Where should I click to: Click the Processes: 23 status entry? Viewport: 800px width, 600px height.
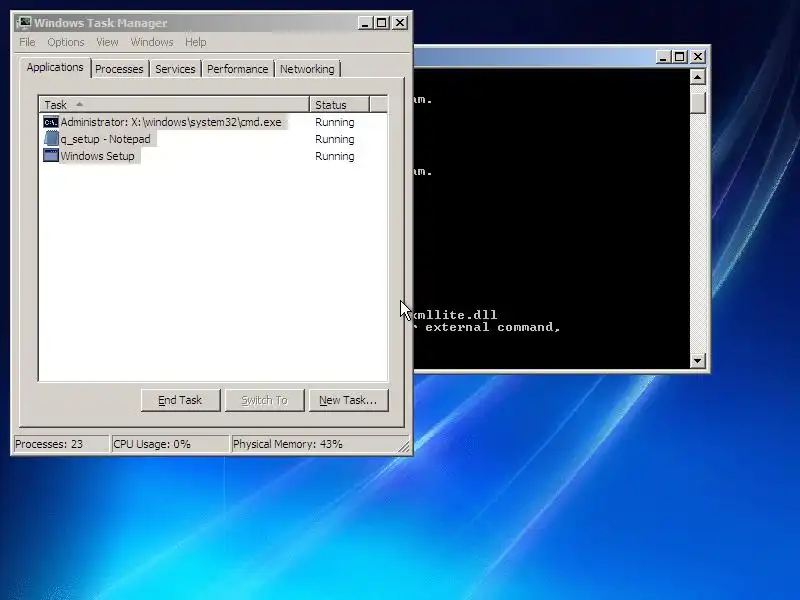[x=61, y=444]
